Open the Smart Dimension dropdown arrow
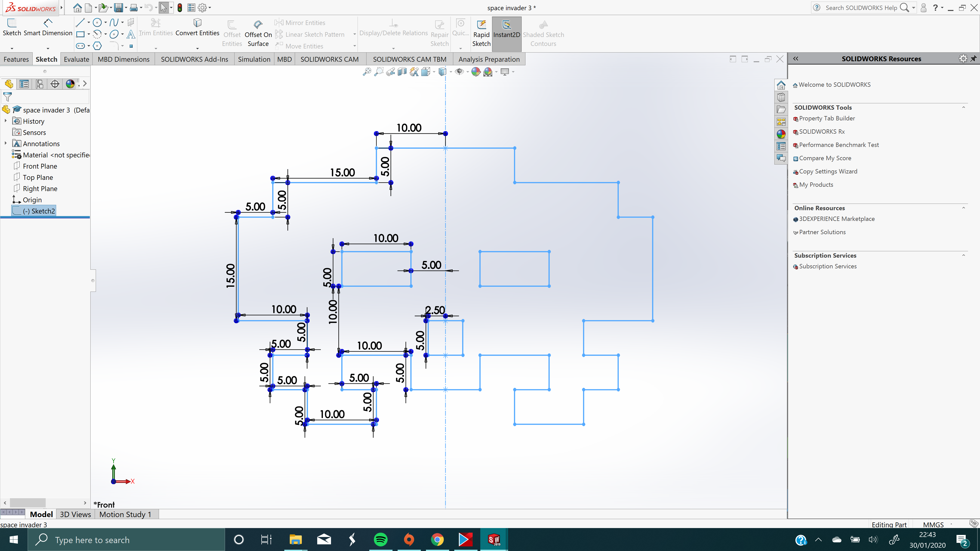 (x=48, y=48)
